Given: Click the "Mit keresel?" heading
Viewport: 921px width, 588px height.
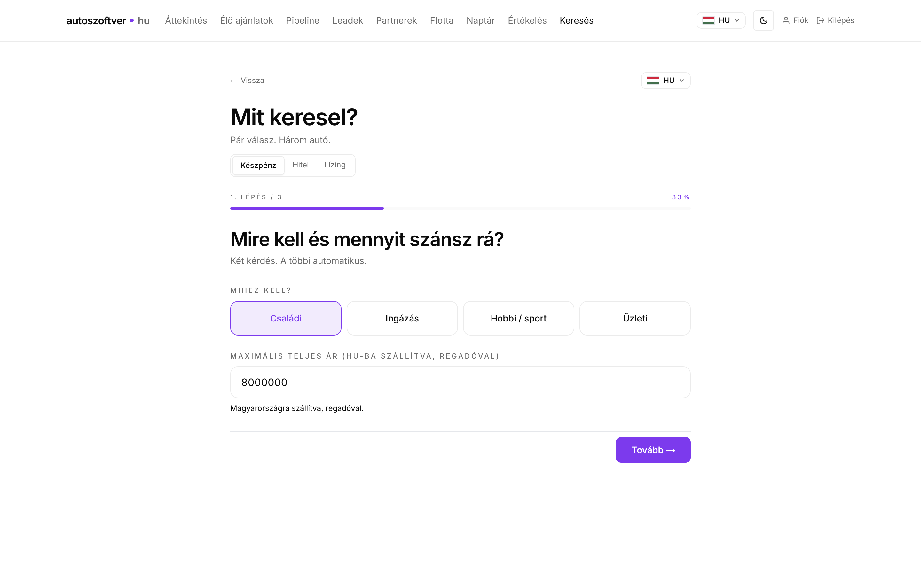Looking at the screenshot, I should coord(294,117).
